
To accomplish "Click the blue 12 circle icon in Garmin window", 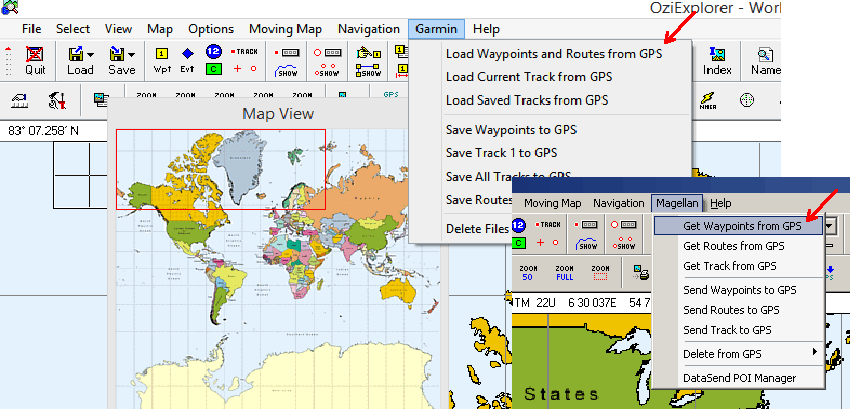I will coord(214,52).
